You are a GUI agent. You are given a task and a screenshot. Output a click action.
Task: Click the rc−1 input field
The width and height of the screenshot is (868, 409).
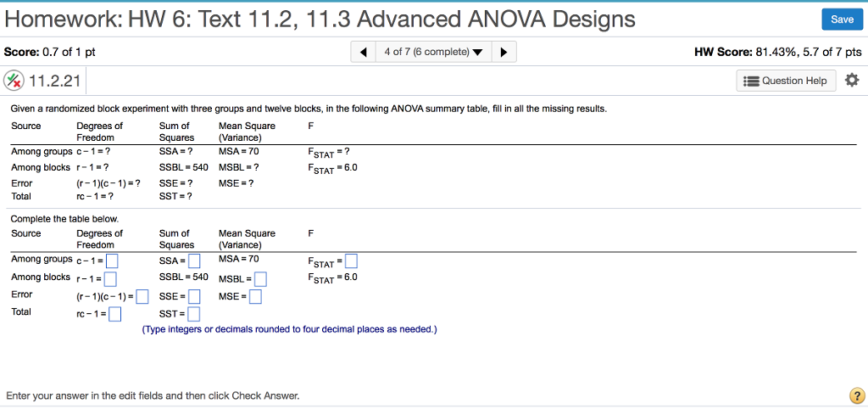pos(114,315)
